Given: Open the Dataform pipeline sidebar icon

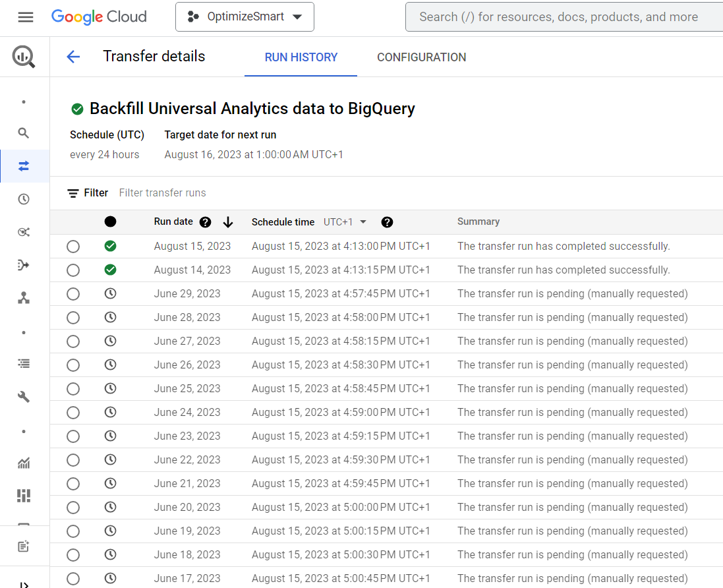Looking at the screenshot, I should (24, 265).
